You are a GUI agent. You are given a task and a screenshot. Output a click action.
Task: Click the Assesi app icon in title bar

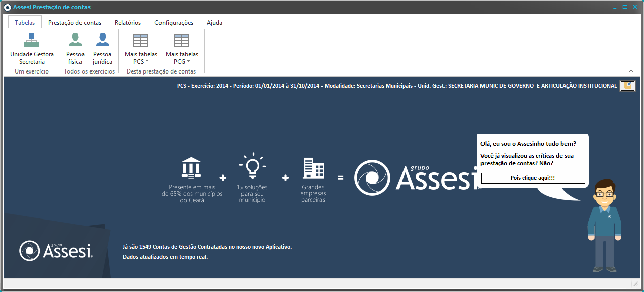tap(7, 7)
